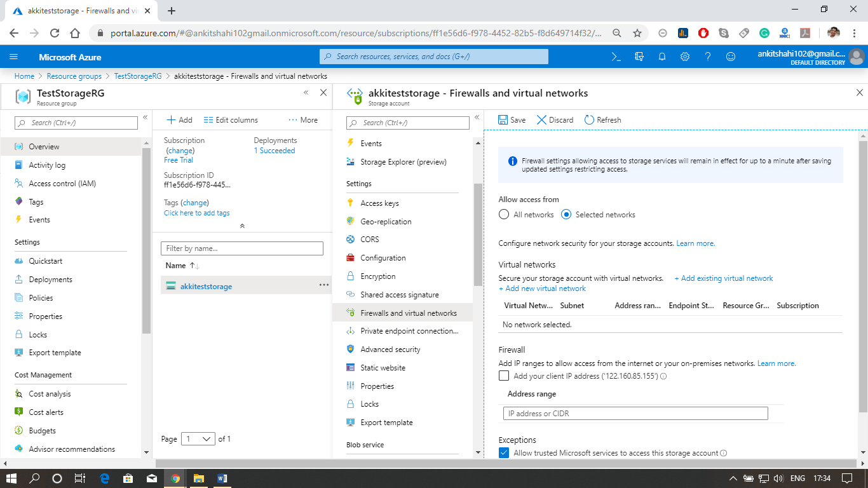Screen dimensions: 868x488
Task: Click Discard in the toolbar
Action: [555, 119]
